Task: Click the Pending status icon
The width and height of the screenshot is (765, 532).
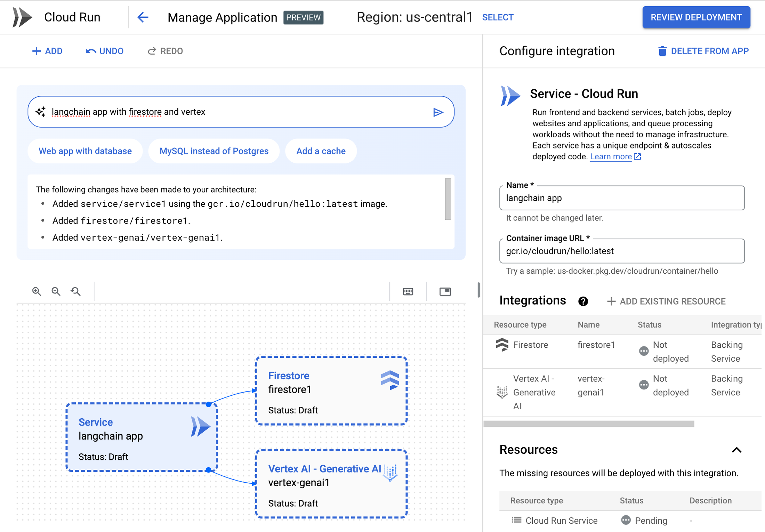Action: 626,520
